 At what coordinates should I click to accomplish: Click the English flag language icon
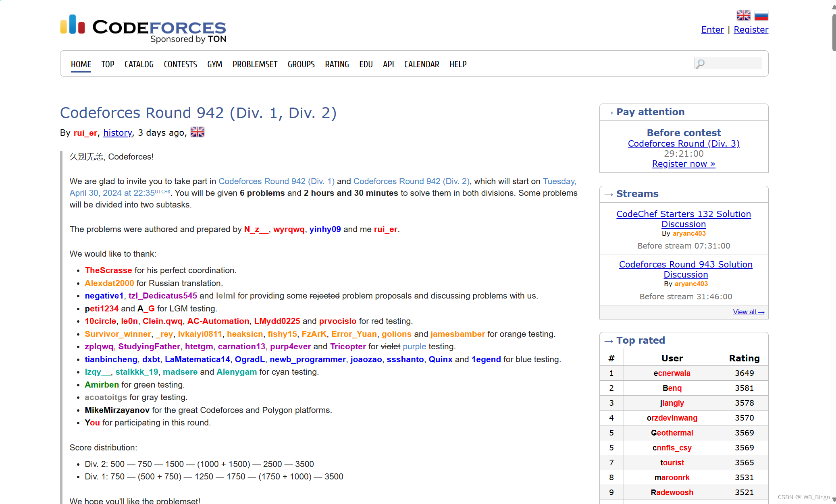(743, 16)
